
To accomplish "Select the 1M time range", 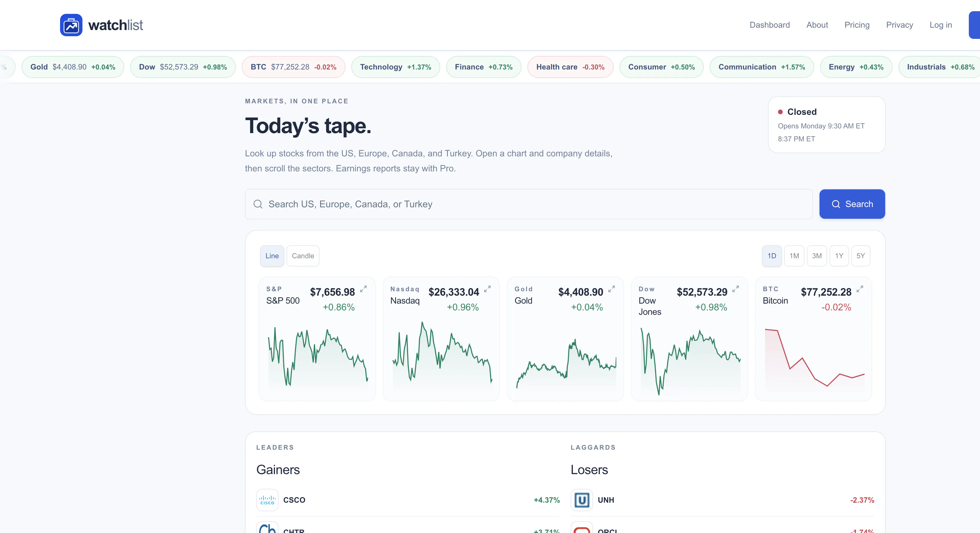I will pyautogui.click(x=794, y=256).
